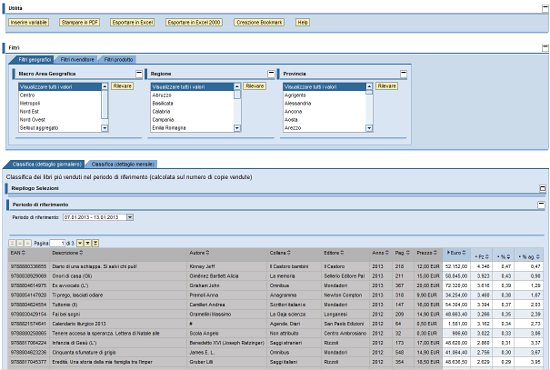Sort by the EAN column sort icon
Viewport: 550px width, 370px height.
(x=24, y=253)
